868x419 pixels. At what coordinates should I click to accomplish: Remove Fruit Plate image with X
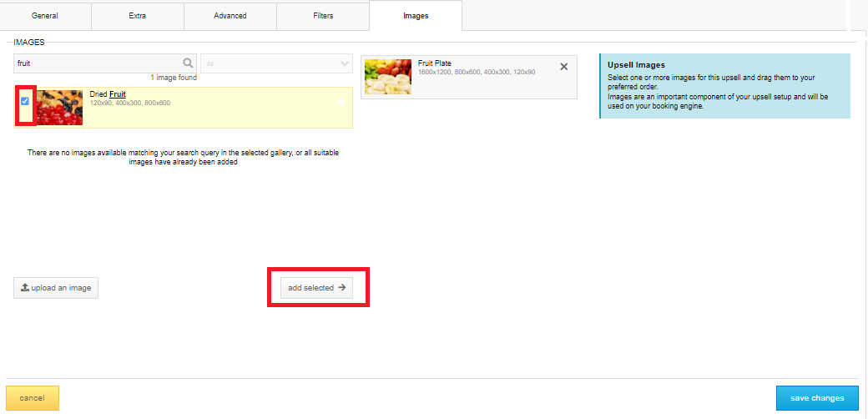point(564,67)
